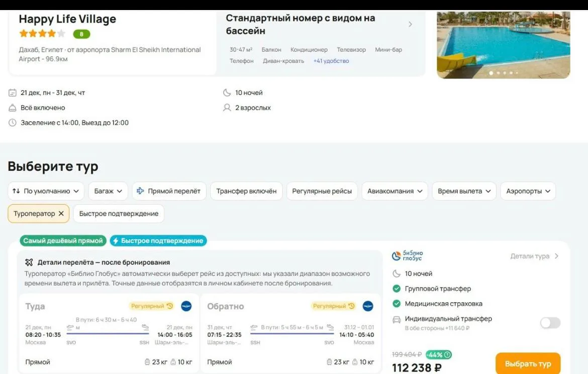Show all +41 удобство amenities
588x374 pixels.
tap(331, 61)
